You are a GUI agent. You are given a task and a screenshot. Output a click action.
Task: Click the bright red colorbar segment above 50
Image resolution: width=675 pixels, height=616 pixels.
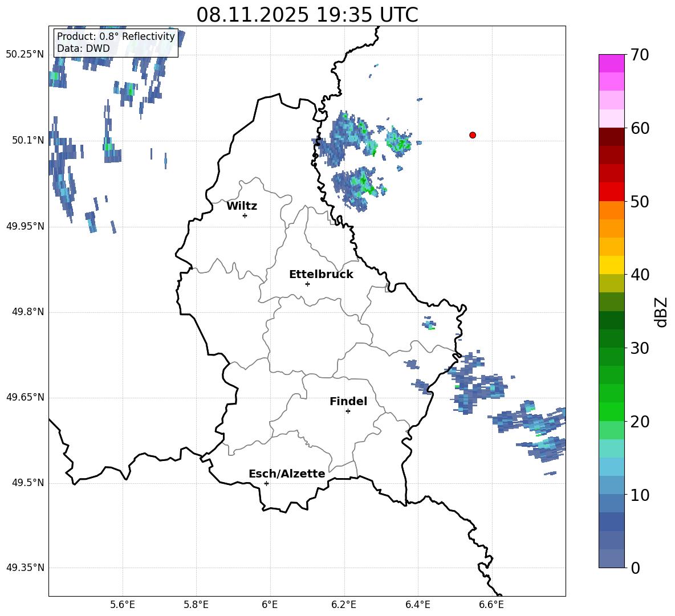[x=611, y=191]
